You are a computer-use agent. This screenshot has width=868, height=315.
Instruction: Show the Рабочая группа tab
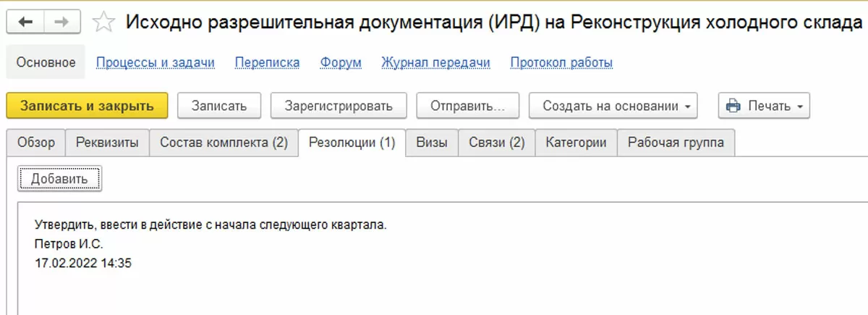pyautogui.click(x=676, y=143)
